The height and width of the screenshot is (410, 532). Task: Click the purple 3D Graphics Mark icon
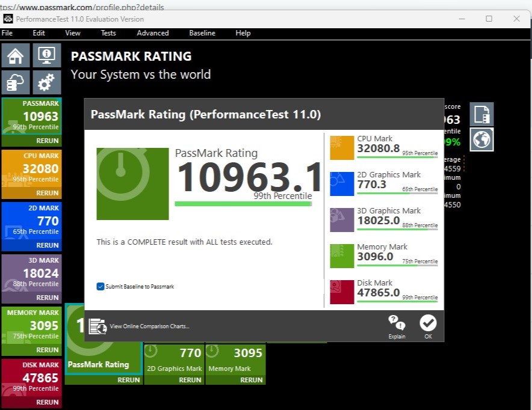(x=342, y=220)
